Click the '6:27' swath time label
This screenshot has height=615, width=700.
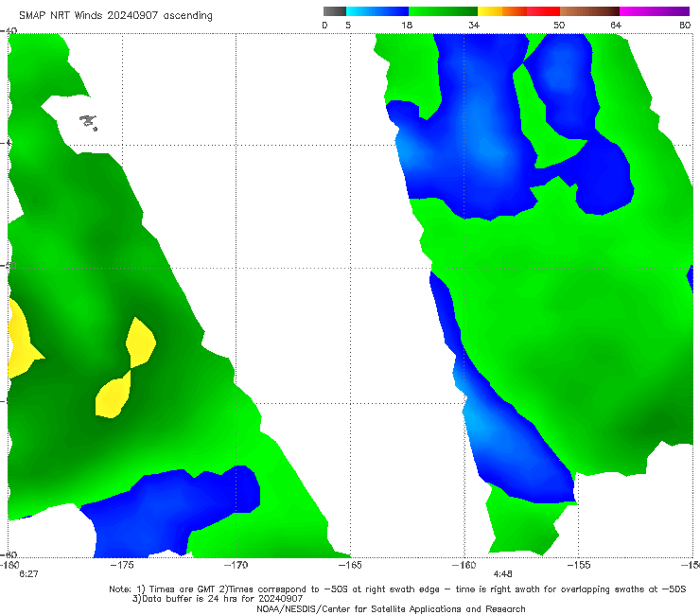click(x=28, y=574)
